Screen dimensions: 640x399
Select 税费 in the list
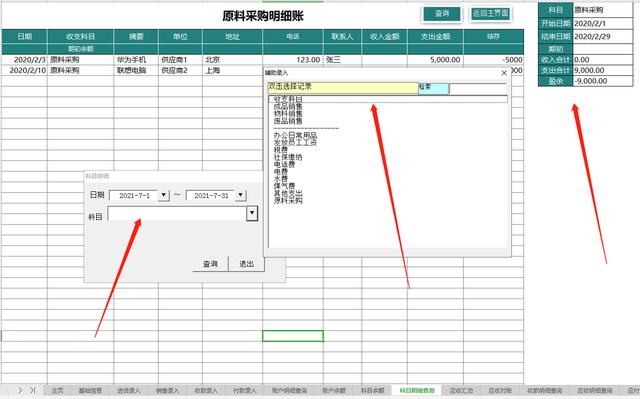281,150
